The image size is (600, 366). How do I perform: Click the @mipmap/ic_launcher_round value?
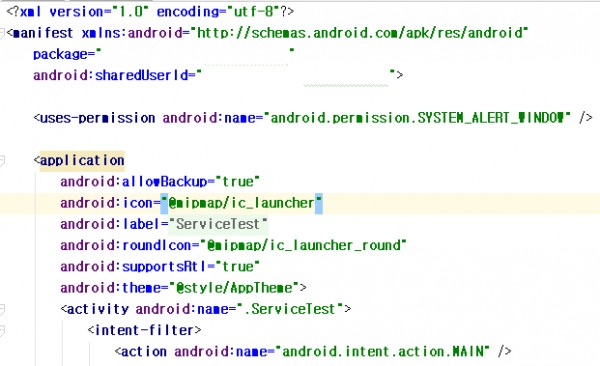303,245
